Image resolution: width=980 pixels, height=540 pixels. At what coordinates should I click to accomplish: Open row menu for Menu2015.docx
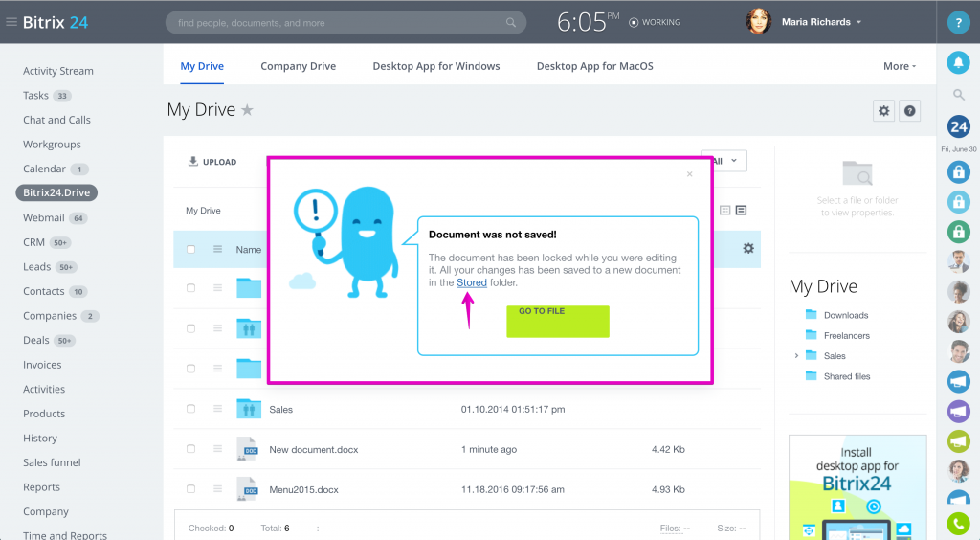point(217,488)
